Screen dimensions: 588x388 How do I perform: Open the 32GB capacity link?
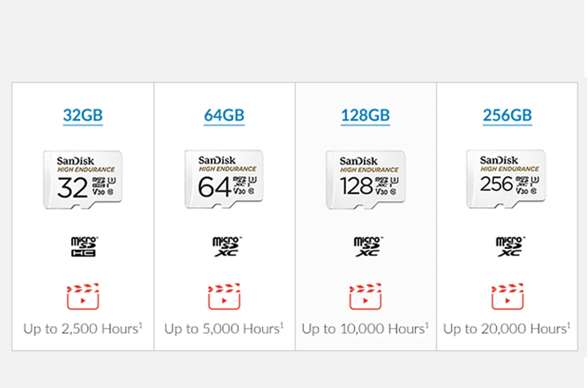click(x=83, y=115)
